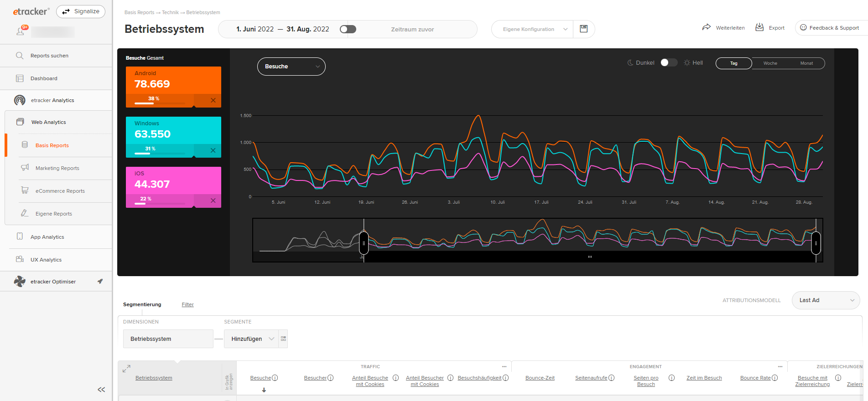Open the Engagement column group options
This screenshot has height=401, width=868.
click(780, 366)
